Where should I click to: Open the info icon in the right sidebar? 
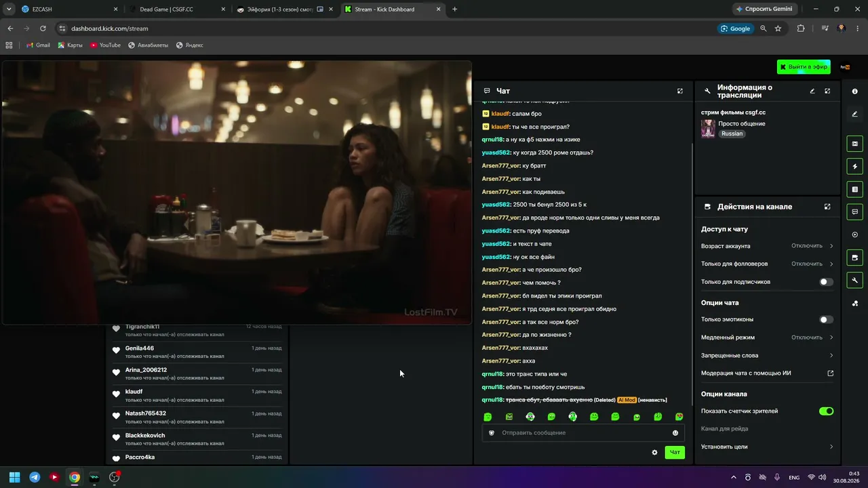854,91
